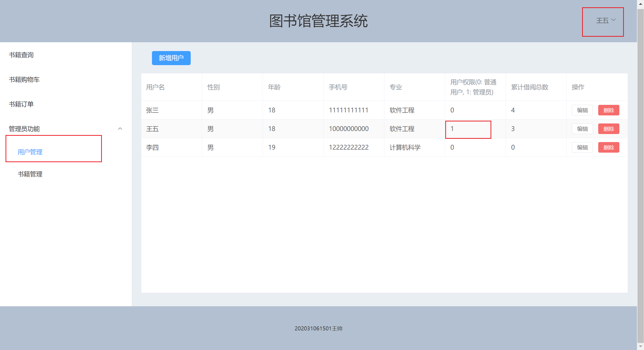Edit the 张三 user row
Viewport: 644px width, 350px height.
582,110
